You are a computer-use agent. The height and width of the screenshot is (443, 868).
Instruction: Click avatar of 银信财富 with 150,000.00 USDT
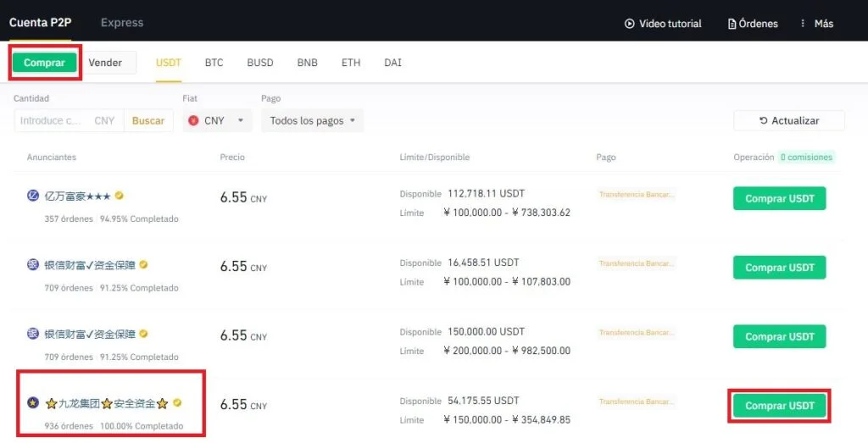point(33,334)
